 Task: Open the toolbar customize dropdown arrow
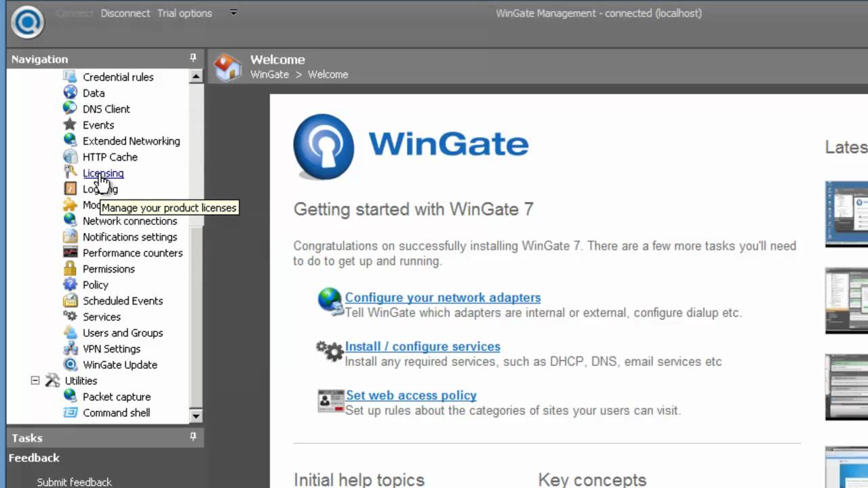pos(233,13)
